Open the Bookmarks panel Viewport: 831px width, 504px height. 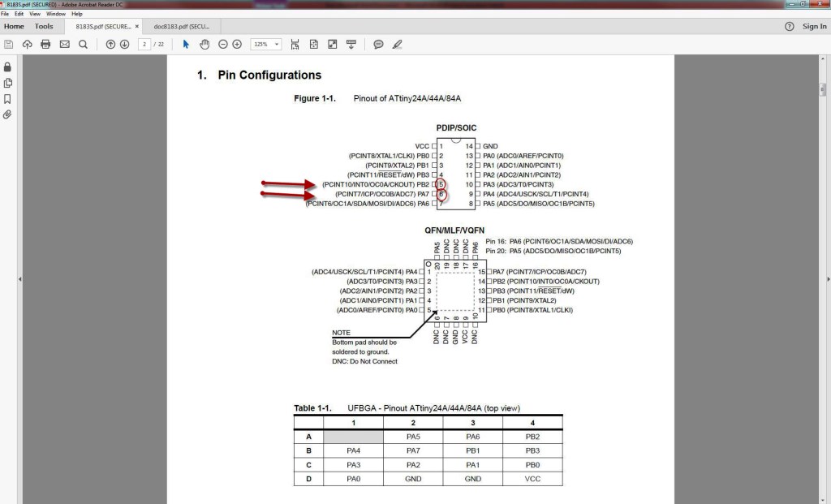point(7,99)
